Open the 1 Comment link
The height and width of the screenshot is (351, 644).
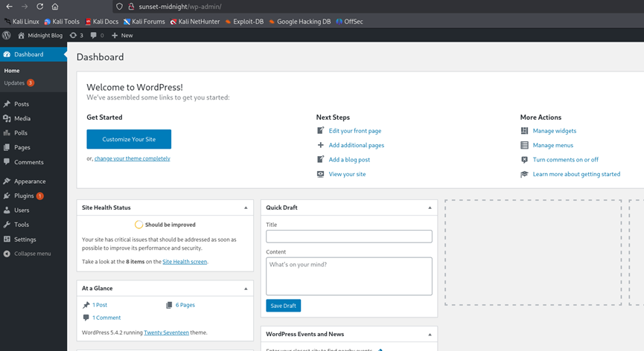point(106,318)
